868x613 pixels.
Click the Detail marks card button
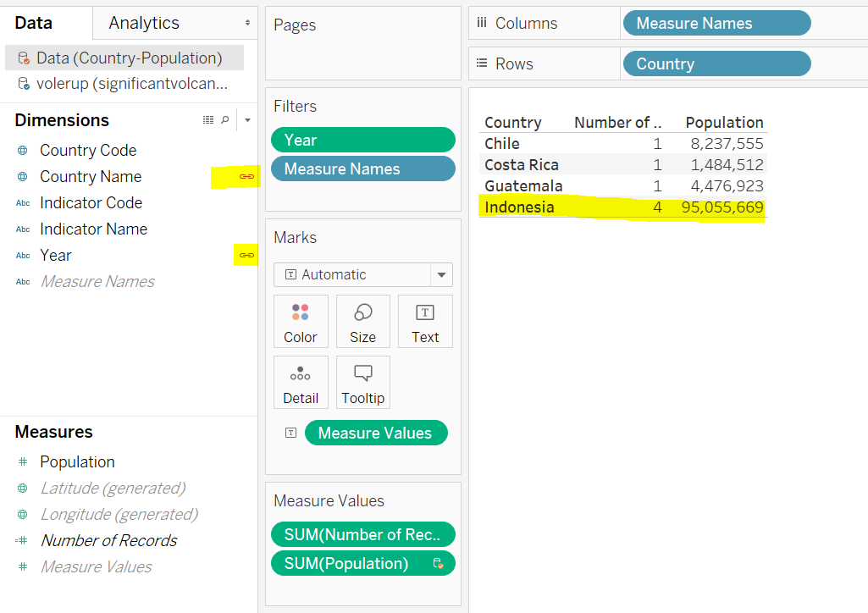[301, 383]
